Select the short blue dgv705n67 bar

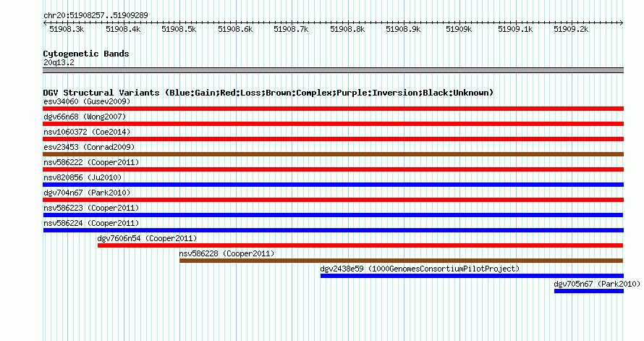(x=589, y=291)
